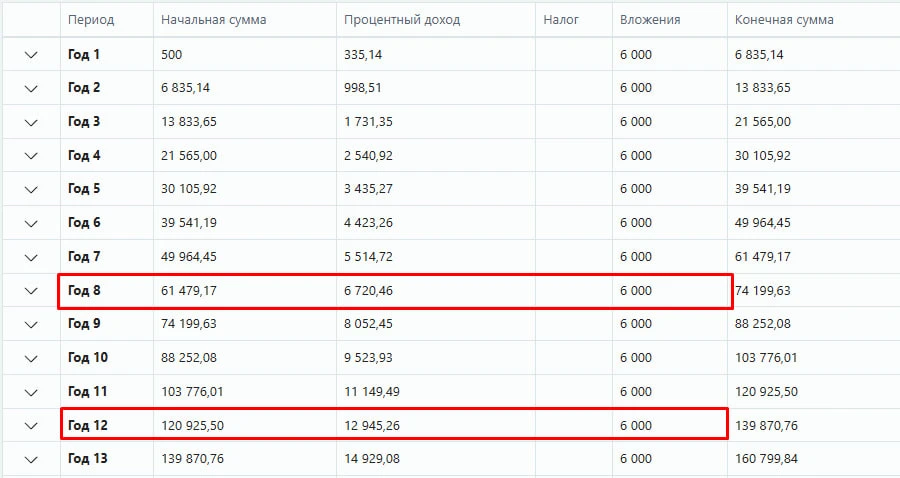Screen dimensions: 900x478
Task: Select the Год 2 period label
Action: coord(84,88)
